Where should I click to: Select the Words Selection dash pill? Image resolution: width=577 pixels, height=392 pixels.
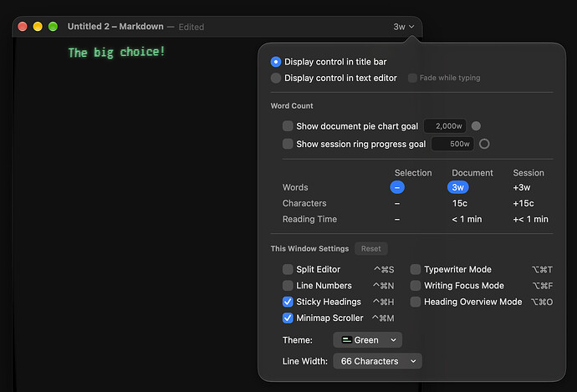coord(397,187)
